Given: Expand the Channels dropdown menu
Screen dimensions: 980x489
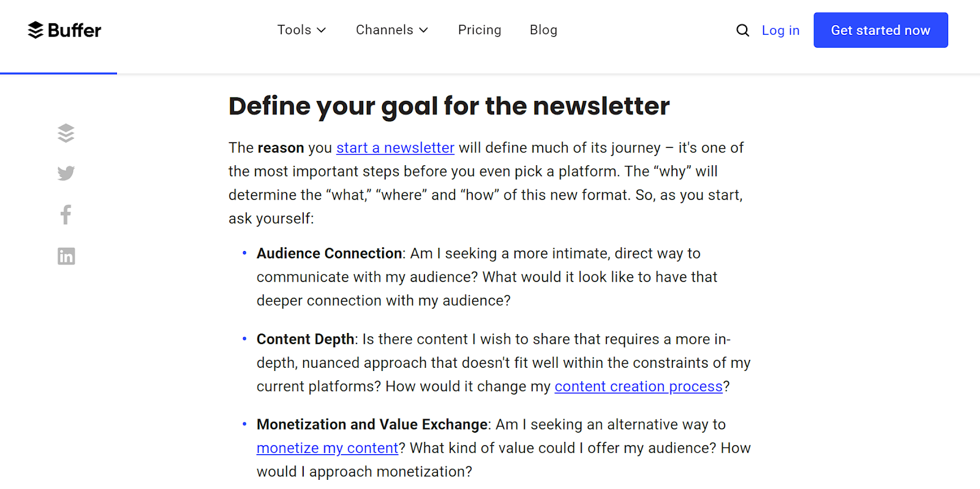Looking at the screenshot, I should 392,30.
